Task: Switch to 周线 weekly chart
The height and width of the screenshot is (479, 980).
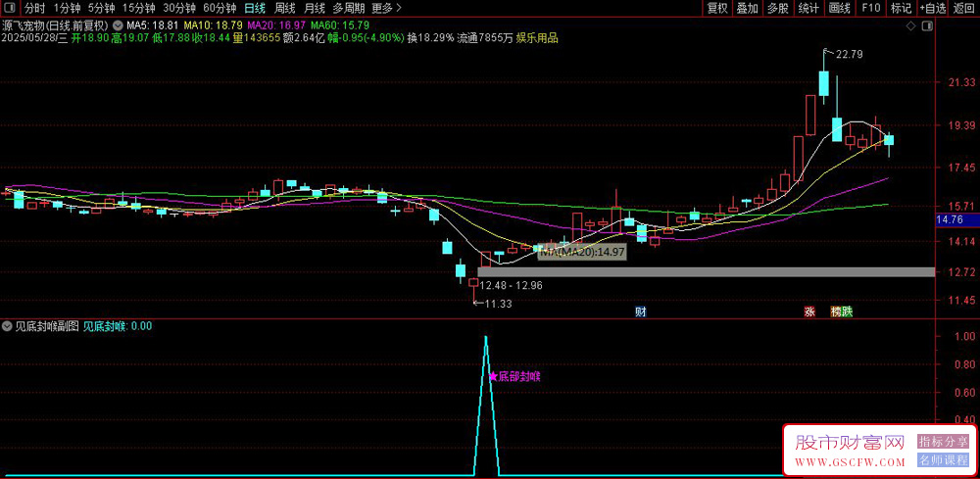Action: tap(284, 8)
